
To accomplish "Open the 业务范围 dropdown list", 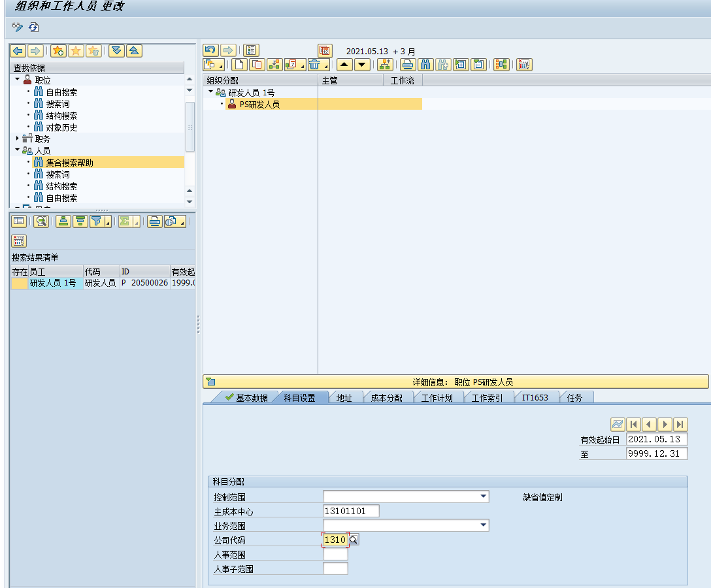I will (x=484, y=525).
